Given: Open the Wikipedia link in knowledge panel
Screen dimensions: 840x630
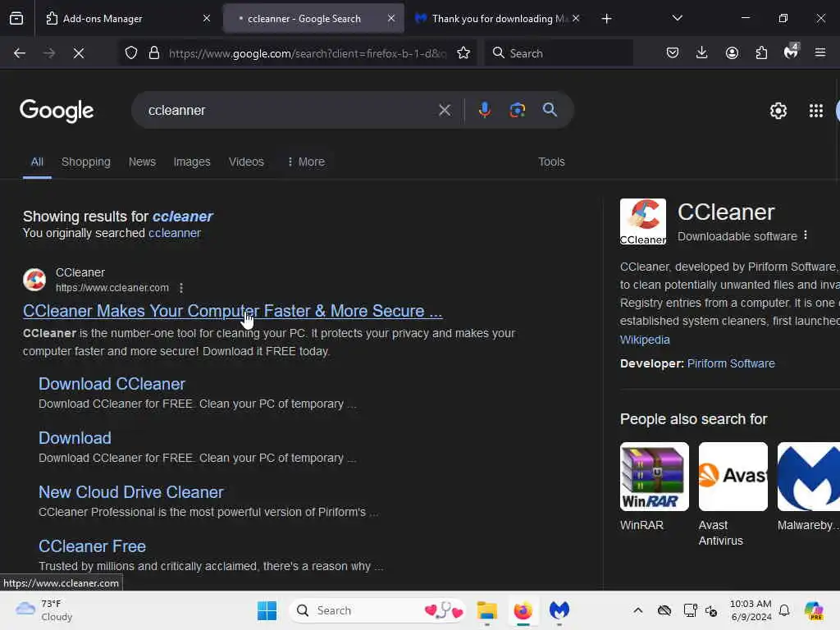Looking at the screenshot, I should [x=645, y=340].
